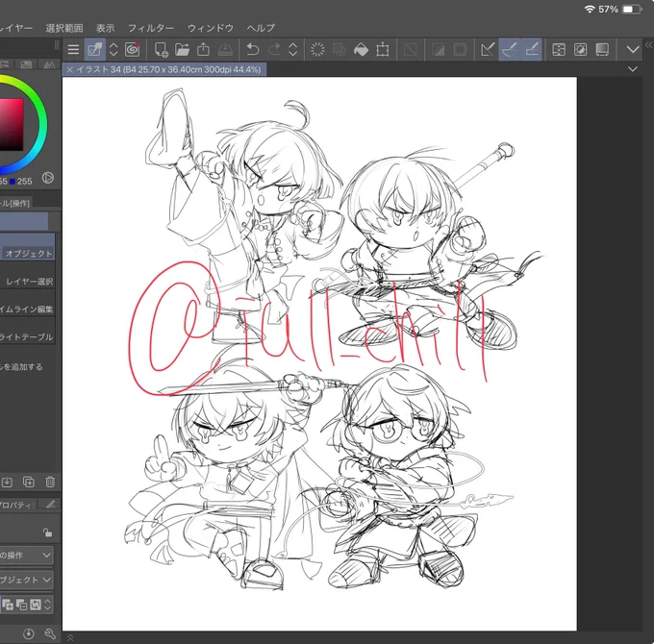Select the レイヤー選択 sub tool
654x644 pixels.
[28, 275]
